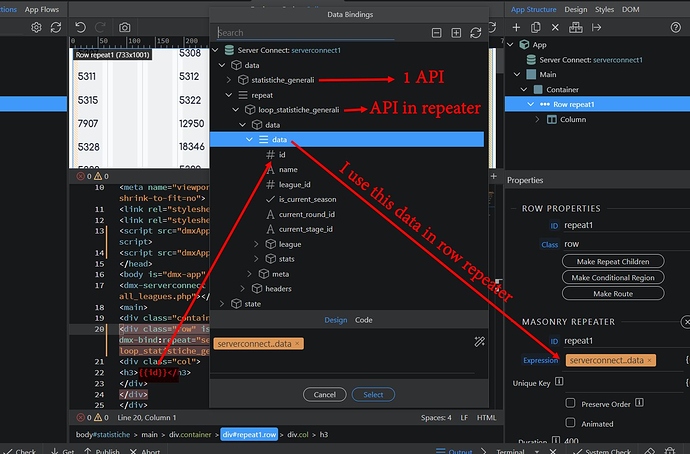690x454 pixels.
Task: Click div#repeat1.row in the breadcrumb
Action: point(250,434)
